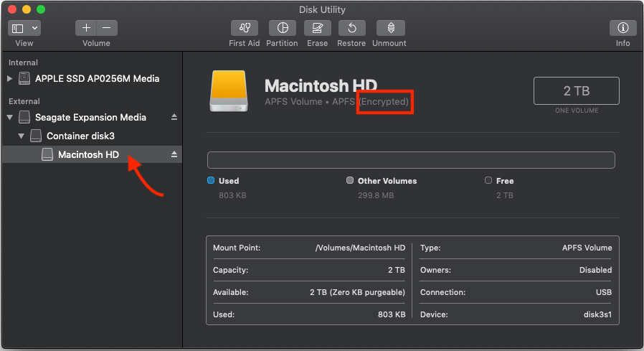Click APPLE SSD drive icon
The height and width of the screenshot is (351, 644).
tap(24, 78)
